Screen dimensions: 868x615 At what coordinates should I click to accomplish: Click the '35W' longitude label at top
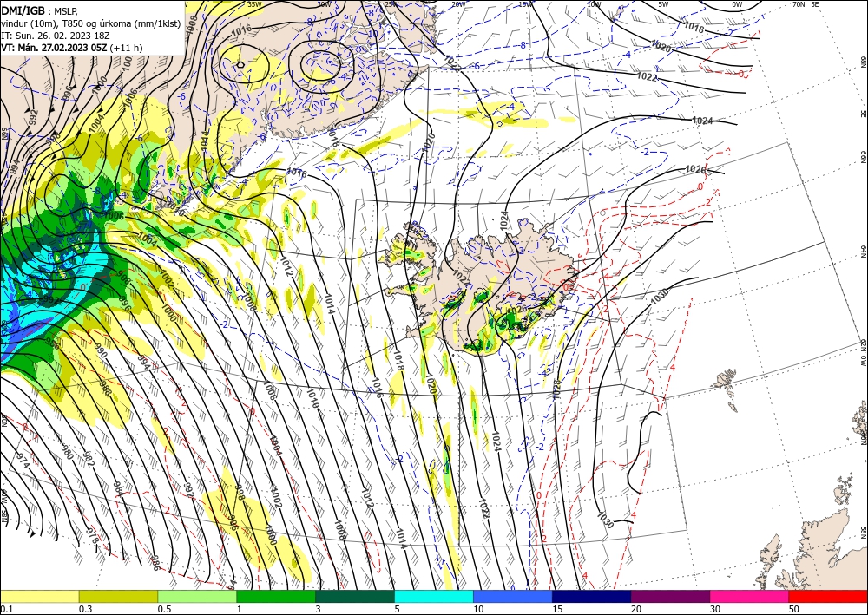(x=254, y=4)
